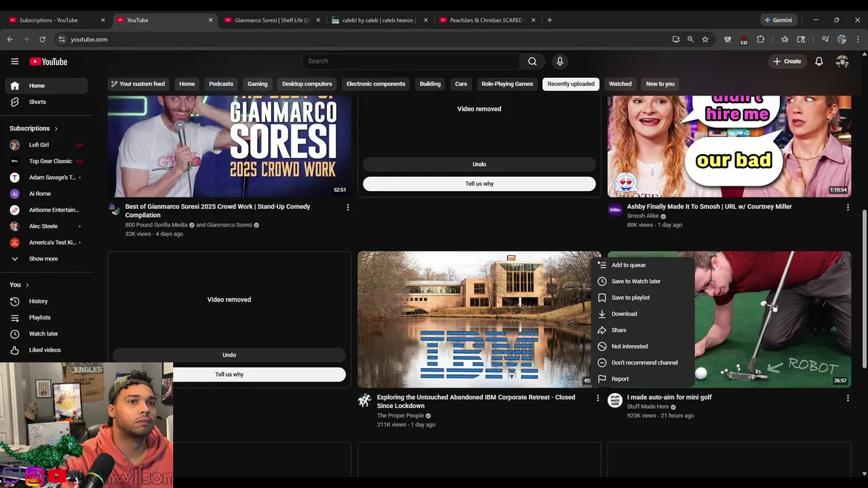The image size is (868, 488).
Task: Select Share from the video menu
Action: click(x=643, y=330)
